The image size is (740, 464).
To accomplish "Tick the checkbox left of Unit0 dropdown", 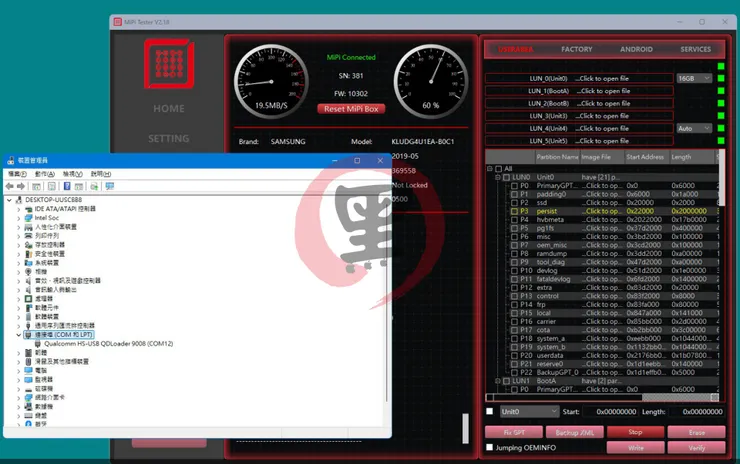I will [489, 411].
